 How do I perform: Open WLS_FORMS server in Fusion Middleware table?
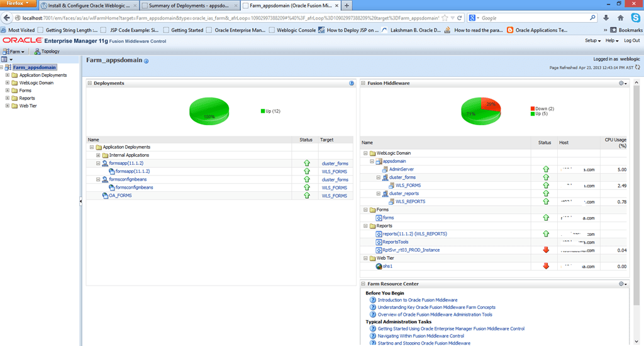coord(408,186)
